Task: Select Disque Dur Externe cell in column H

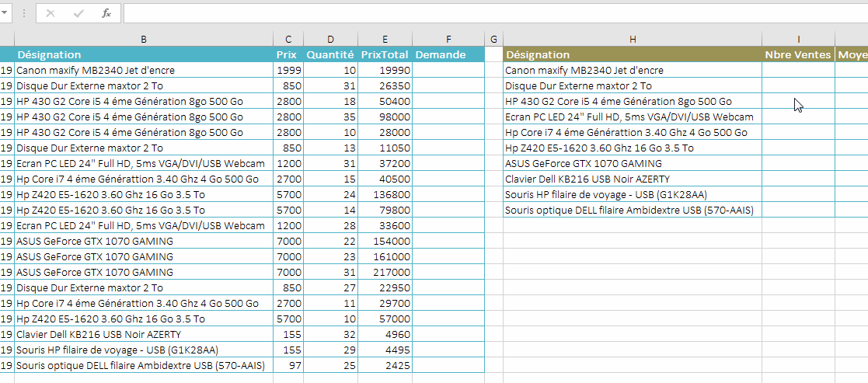Action: coord(633,85)
